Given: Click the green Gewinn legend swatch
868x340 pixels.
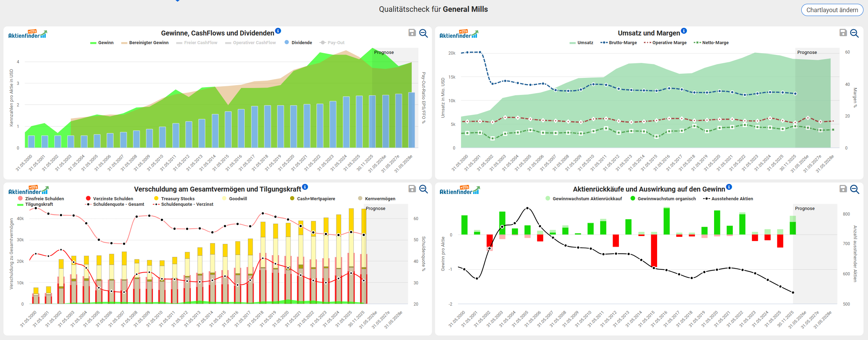Looking at the screenshot, I should (x=93, y=43).
